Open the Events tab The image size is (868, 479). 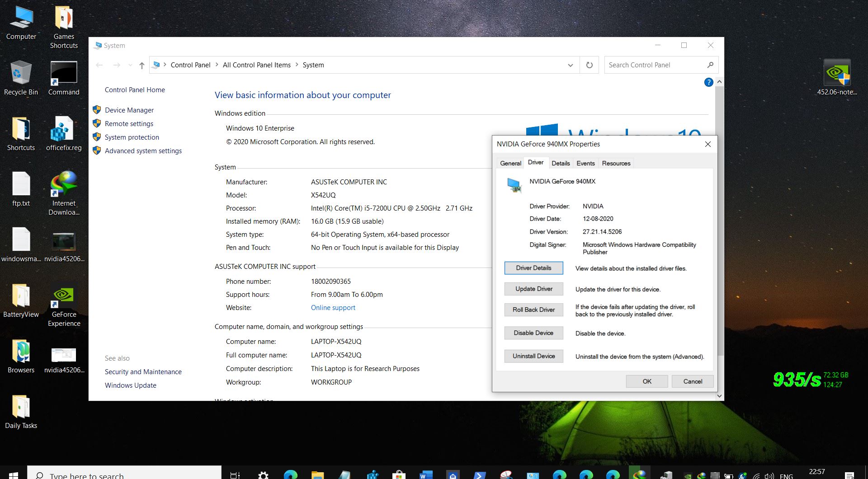585,163
